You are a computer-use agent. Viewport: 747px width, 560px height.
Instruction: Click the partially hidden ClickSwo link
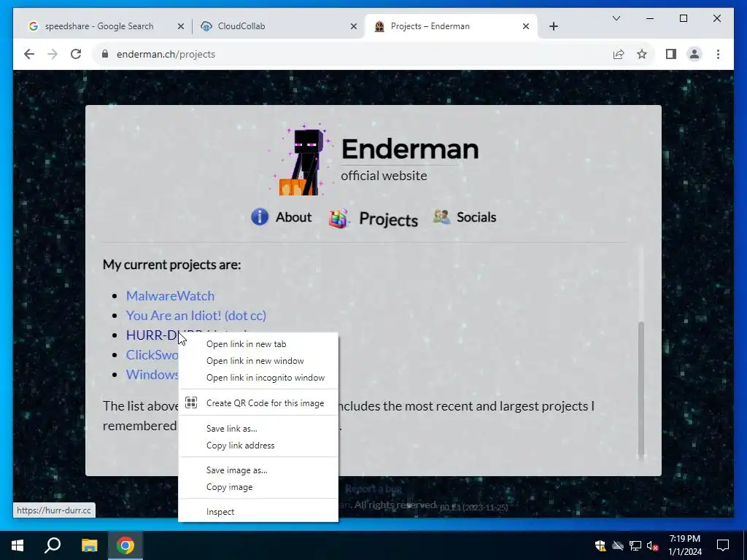click(152, 355)
